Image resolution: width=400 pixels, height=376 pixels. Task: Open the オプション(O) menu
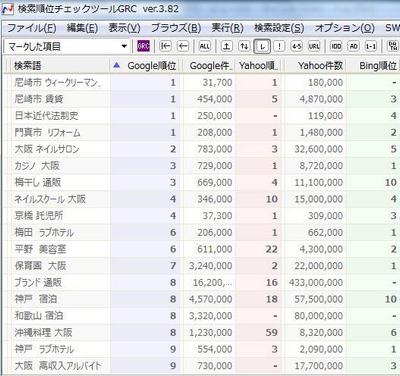[345, 28]
